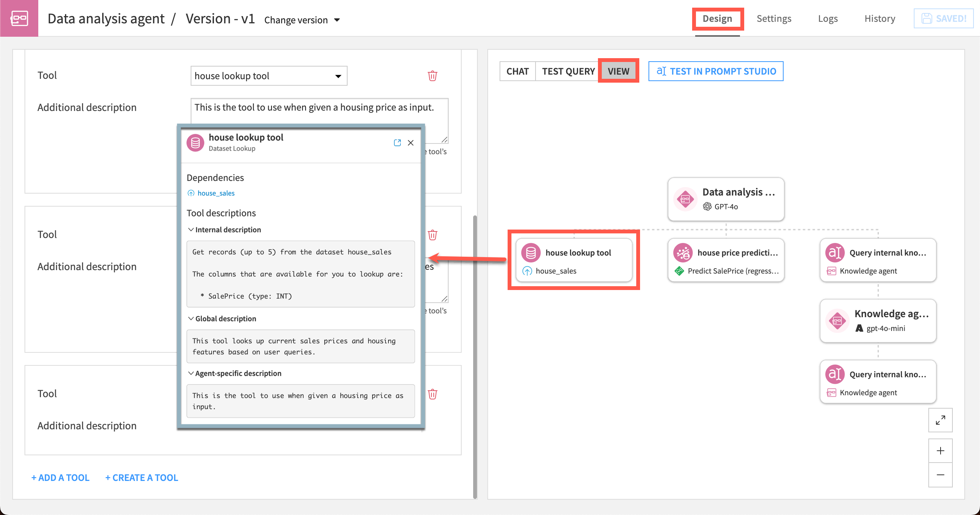Collapse the Internal description section
Viewport: 980px width, 515px height.
[x=190, y=230]
